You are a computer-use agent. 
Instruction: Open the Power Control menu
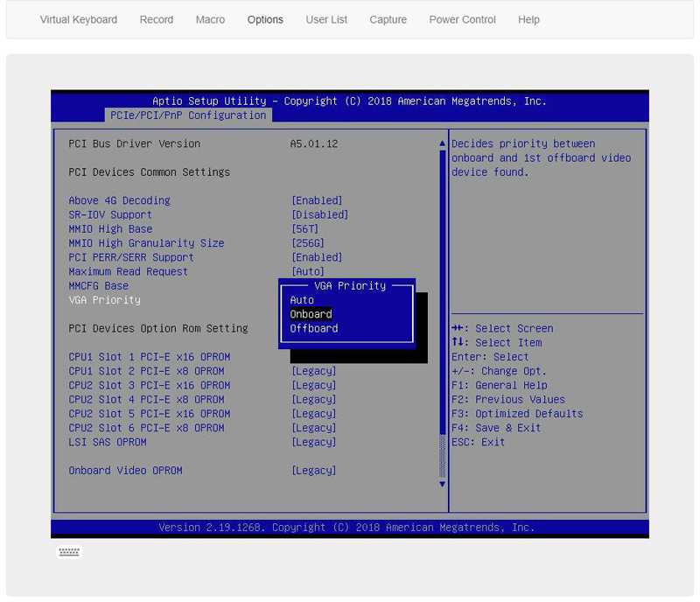tap(462, 19)
